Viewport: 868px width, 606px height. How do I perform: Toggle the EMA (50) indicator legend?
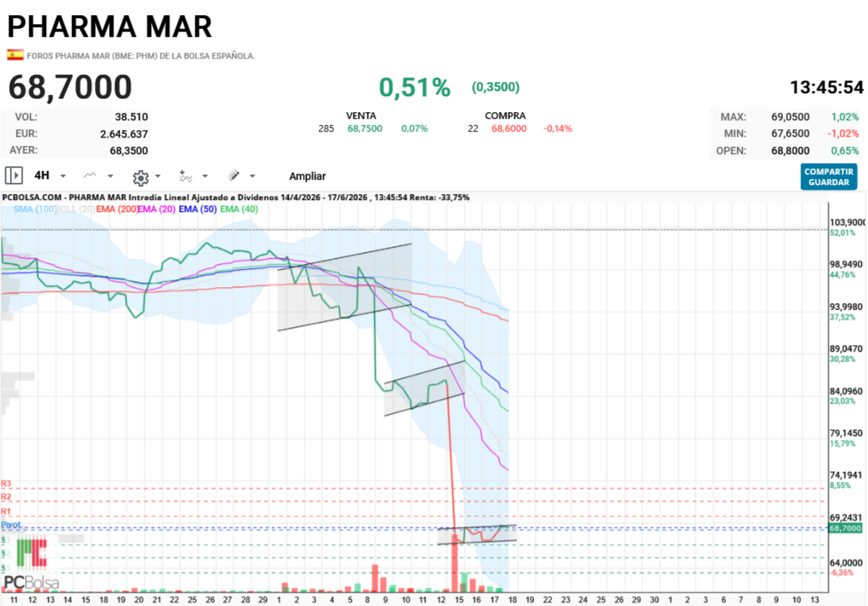click(x=198, y=209)
